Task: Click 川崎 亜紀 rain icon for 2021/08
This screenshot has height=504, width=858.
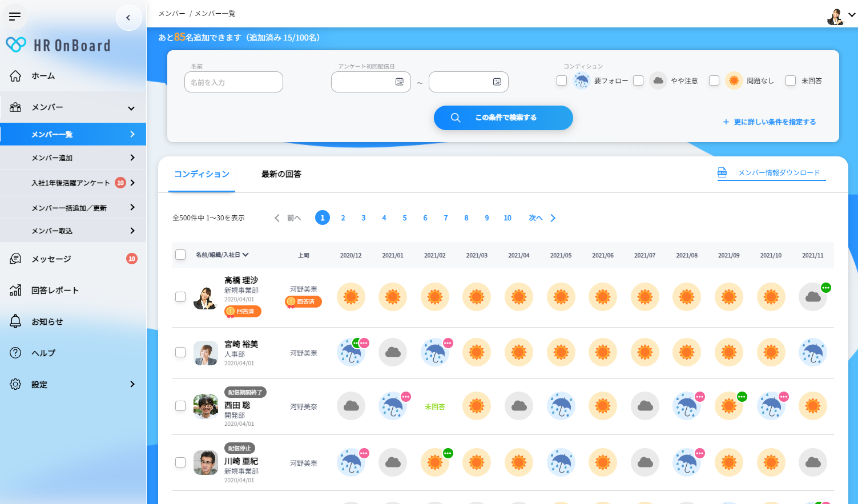Action: click(x=687, y=462)
